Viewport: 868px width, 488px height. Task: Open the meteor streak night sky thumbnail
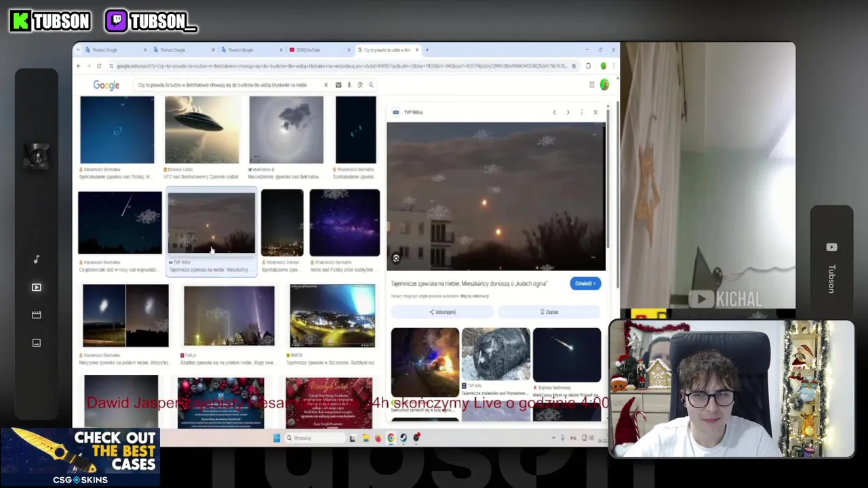tap(120, 223)
